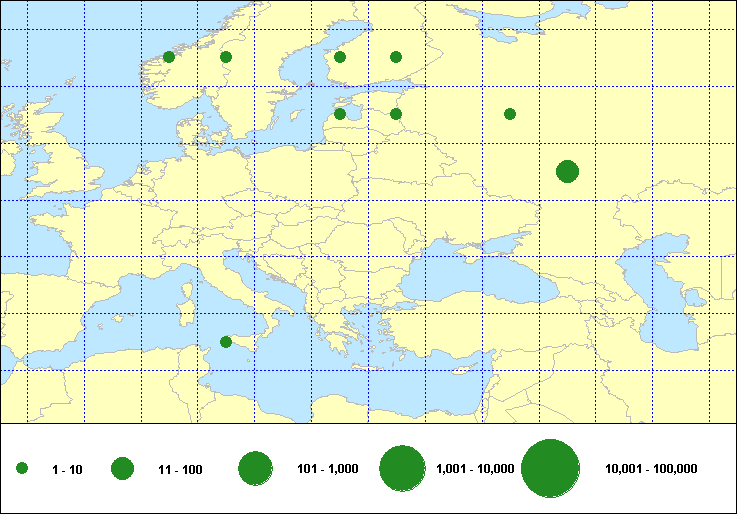Click the "10,001 - 100,000" legend label
This screenshot has width=737, height=514.
pyautogui.click(x=651, y=469)
